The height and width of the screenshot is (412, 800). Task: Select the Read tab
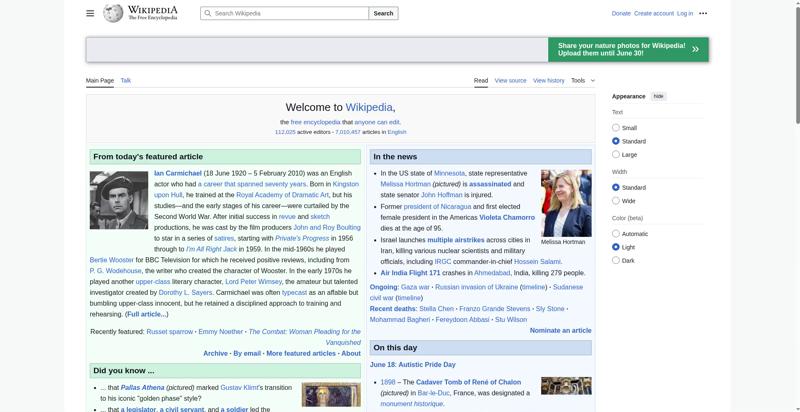point(481,81)
